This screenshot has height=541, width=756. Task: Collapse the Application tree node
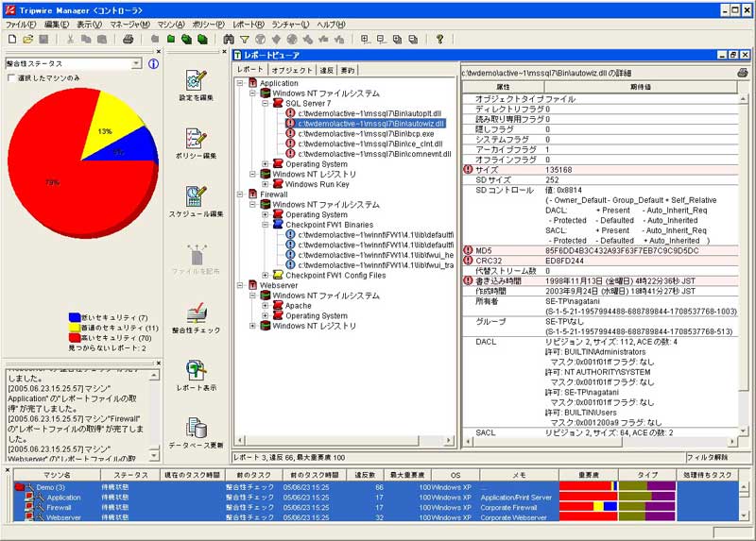(x=240, y=83)
